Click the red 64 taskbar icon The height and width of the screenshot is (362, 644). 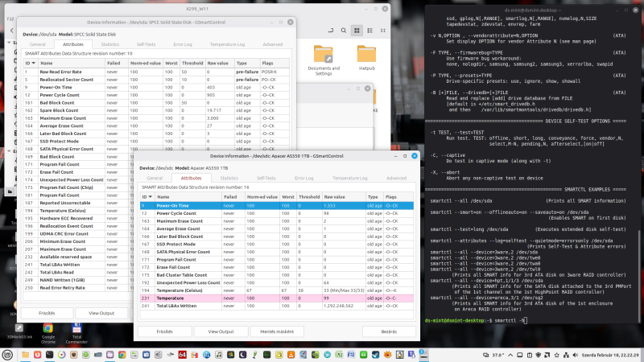[x=183, y=355]
